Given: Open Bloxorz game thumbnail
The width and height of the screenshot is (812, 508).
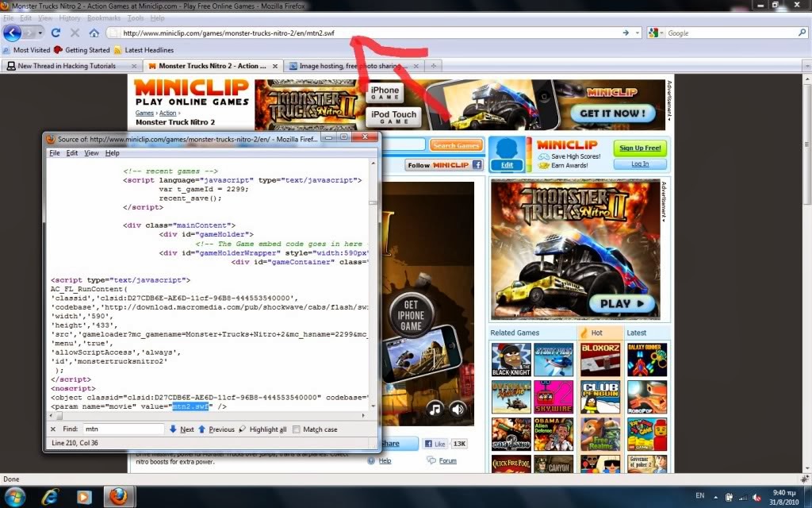Looking at the screenshot, I should [x=600, y=360].
